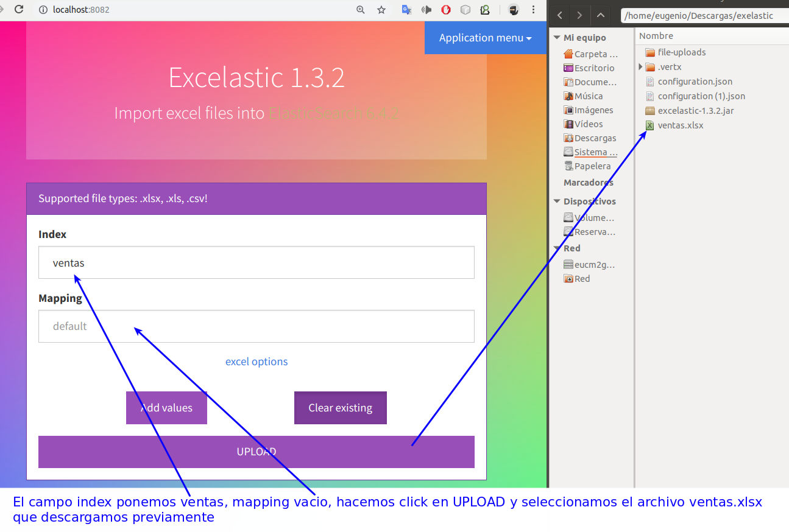
Task: Open Música in the sidebar
Action: coord(583,96)
